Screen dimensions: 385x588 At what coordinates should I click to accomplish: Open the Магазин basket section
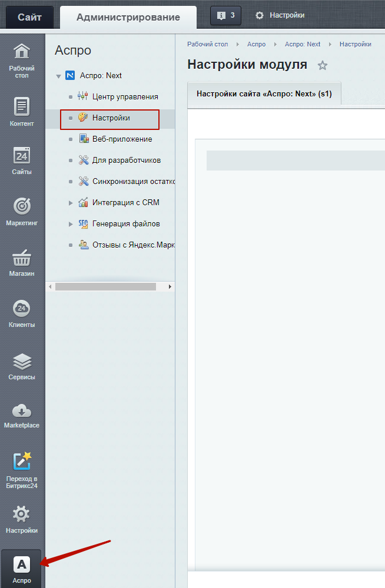[x=22, y=262]
